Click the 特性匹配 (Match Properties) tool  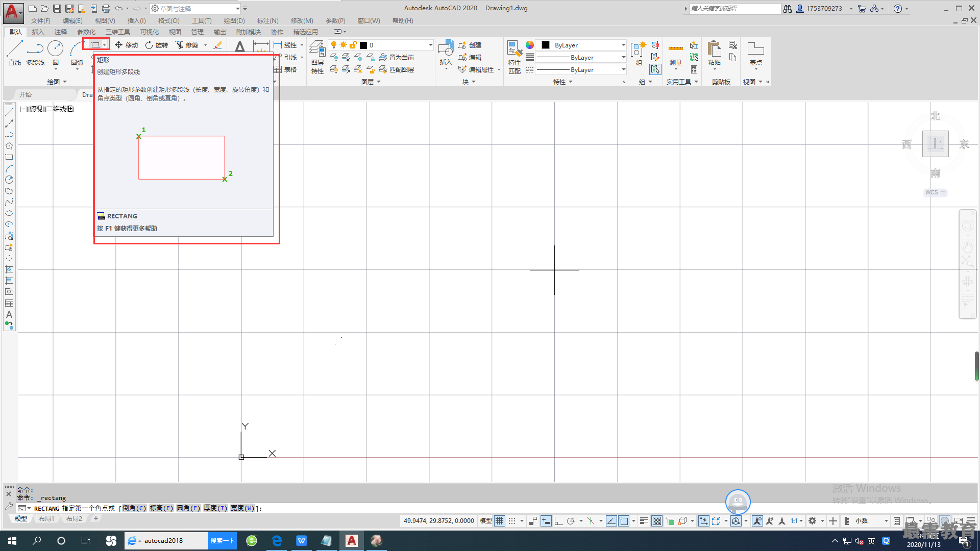[514, 57]
